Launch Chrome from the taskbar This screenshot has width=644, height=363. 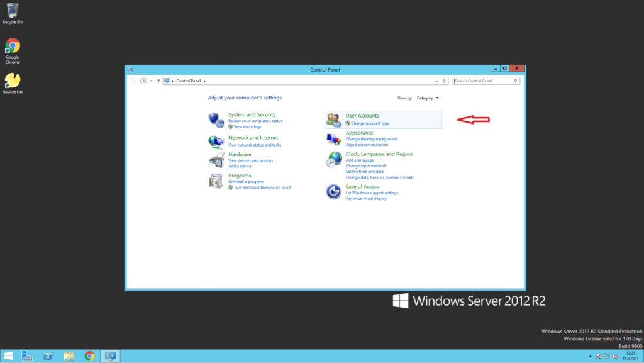[89, 356]
